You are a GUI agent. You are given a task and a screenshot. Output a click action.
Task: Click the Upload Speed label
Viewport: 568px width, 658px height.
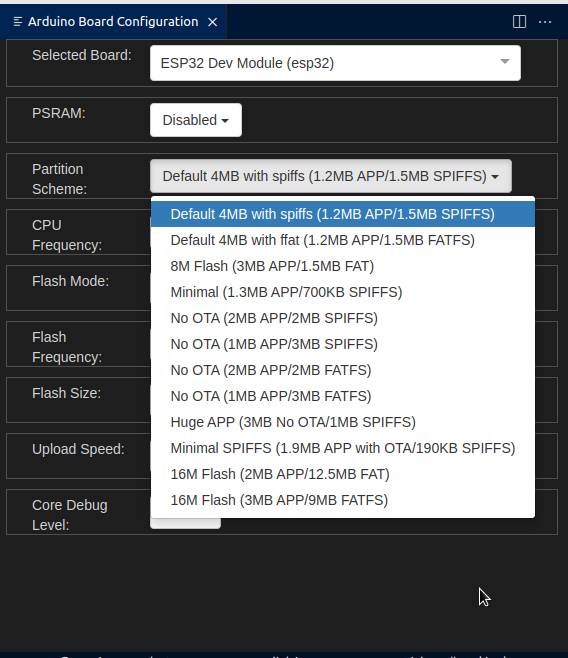point(78,449)
